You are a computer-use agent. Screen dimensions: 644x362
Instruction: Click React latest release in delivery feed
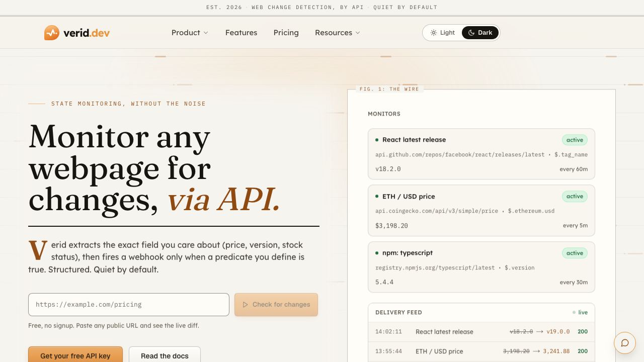tap(444, 332)
